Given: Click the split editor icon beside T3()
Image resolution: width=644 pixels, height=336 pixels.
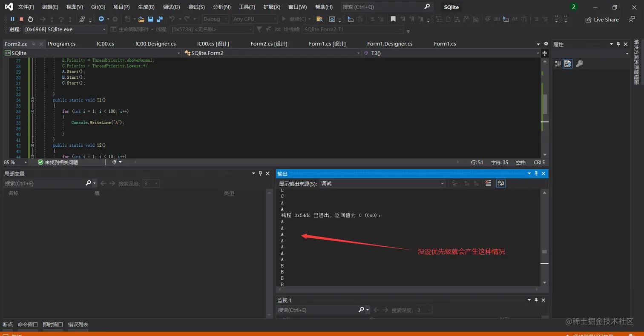Looking at the screenshot, I should click(545, 53).
